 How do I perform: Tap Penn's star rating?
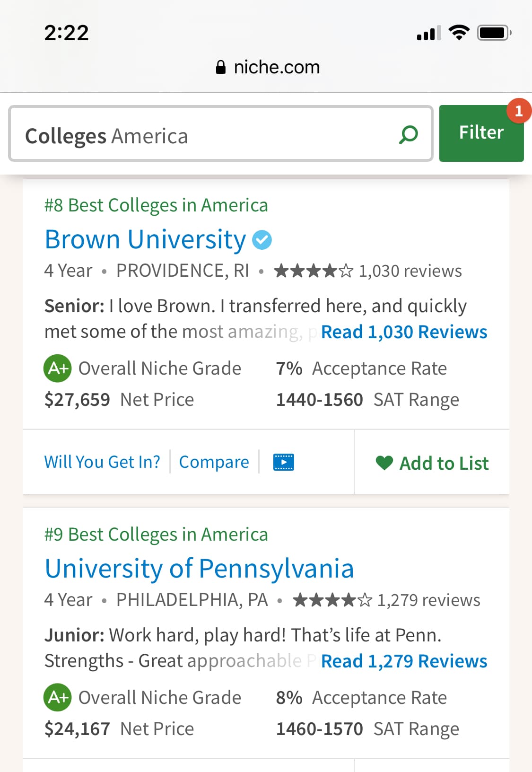(332, 600)
